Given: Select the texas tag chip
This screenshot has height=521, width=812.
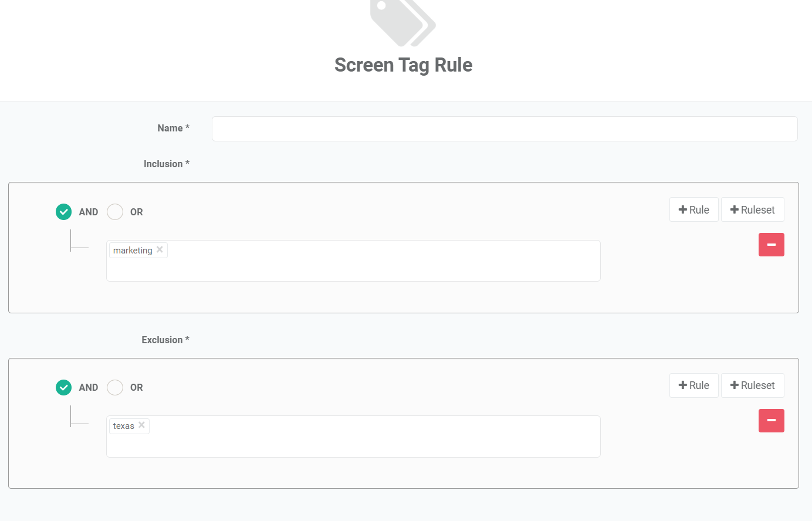Looking at the screenshot, I should click(123, 425).
